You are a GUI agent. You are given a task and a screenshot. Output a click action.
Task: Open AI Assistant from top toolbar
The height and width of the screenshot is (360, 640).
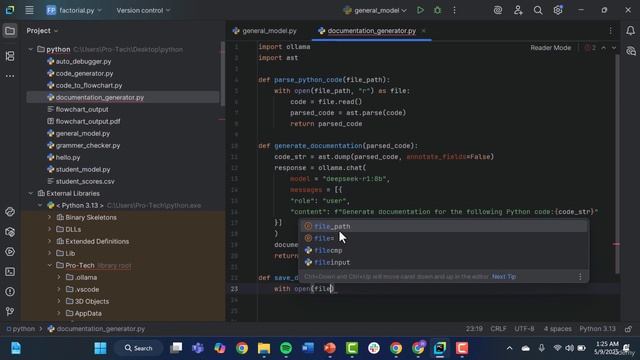click(x=498, y=10)
